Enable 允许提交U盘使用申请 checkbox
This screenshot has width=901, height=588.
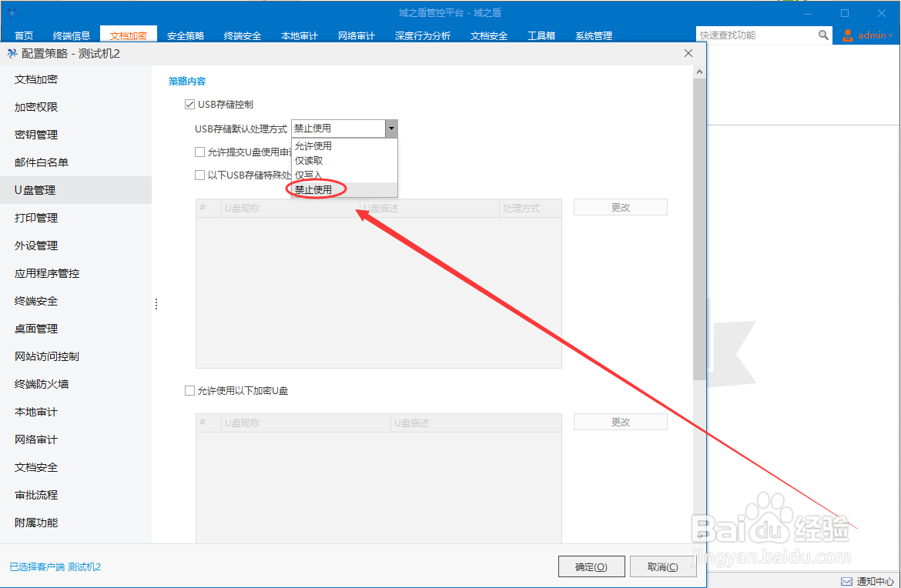(200, 152)
